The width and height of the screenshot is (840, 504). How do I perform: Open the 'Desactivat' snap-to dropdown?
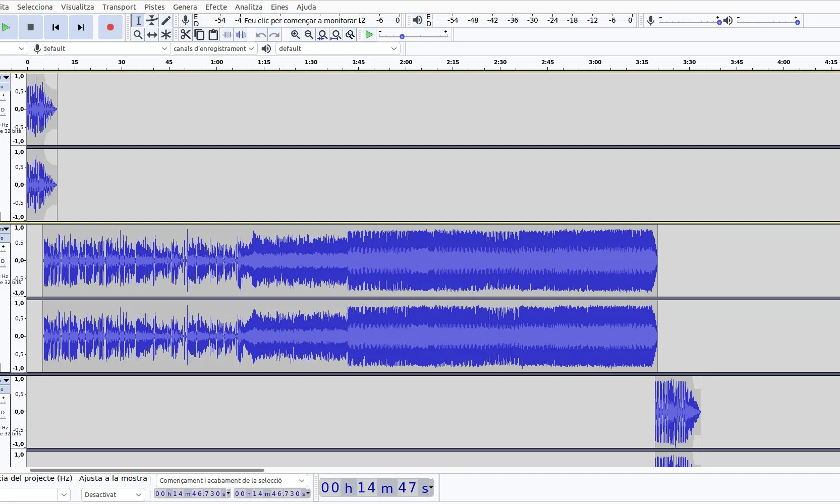click(113, 494)
